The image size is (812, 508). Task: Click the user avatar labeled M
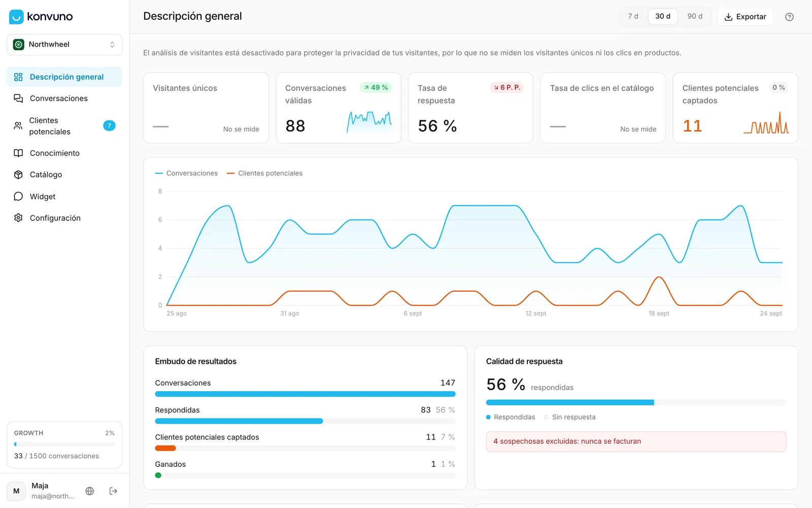point(16,491)
